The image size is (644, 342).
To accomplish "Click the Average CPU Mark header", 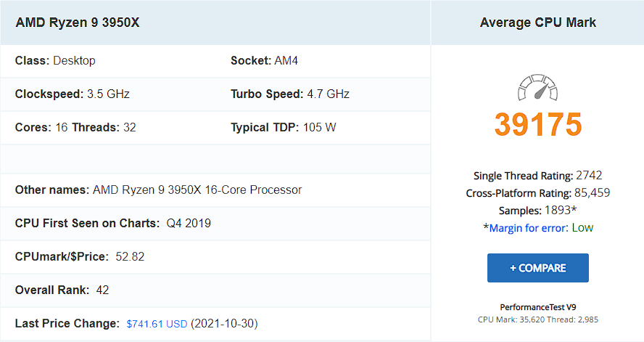I will [x=537, y=23].
